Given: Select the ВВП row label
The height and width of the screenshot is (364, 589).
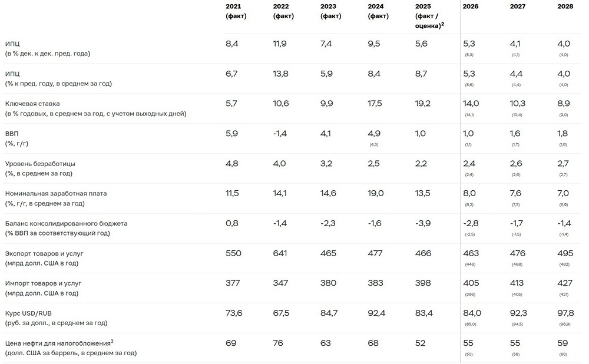Looking at the screenshot, I should point(12,134).
